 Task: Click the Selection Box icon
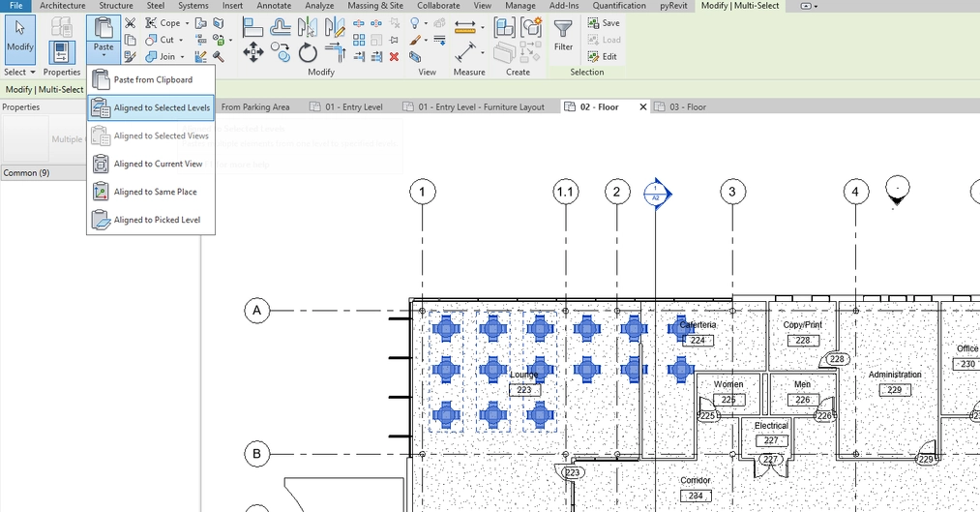[415, 57]
